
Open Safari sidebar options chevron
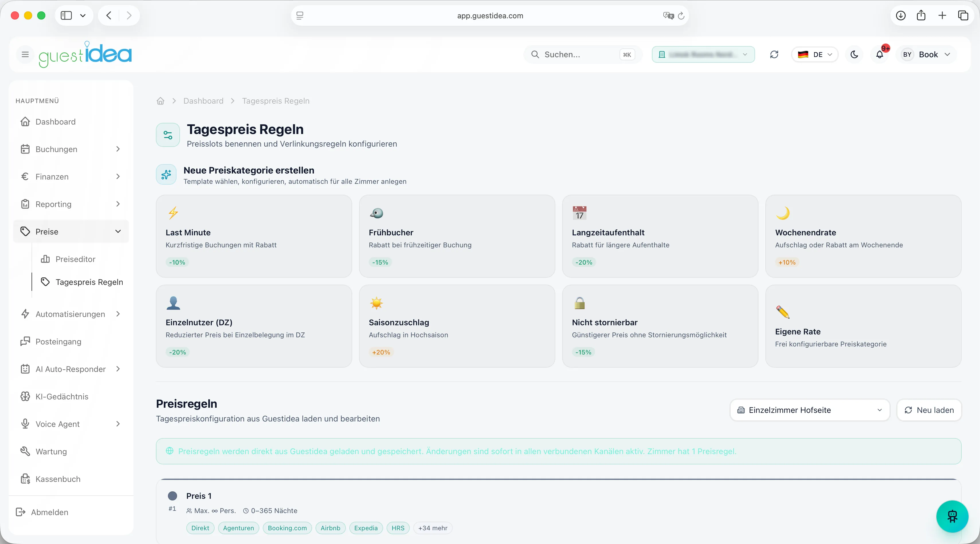click(83, 15)
